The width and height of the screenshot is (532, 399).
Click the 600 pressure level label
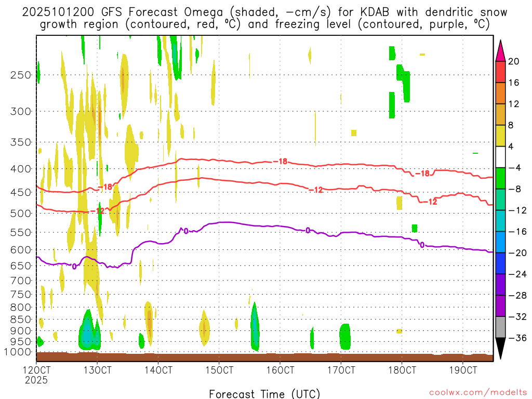[21, 250]
